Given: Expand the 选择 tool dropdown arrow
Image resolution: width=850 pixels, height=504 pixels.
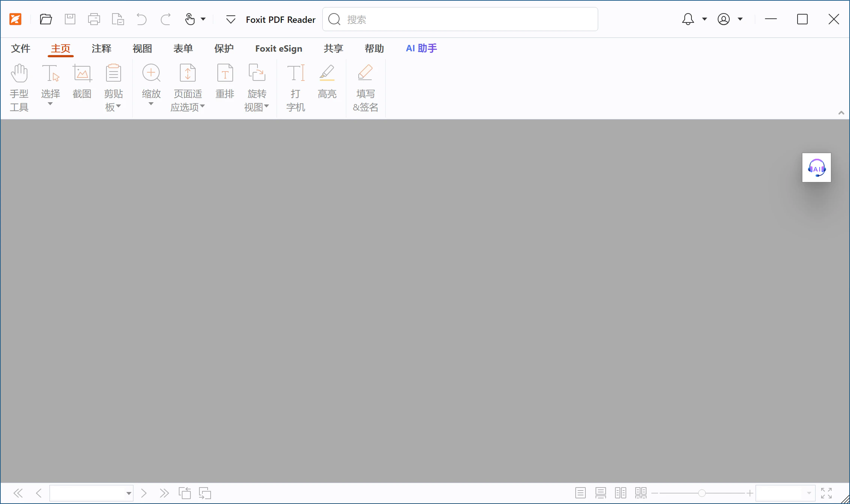Looking at the screenshot, I should 50,104.
